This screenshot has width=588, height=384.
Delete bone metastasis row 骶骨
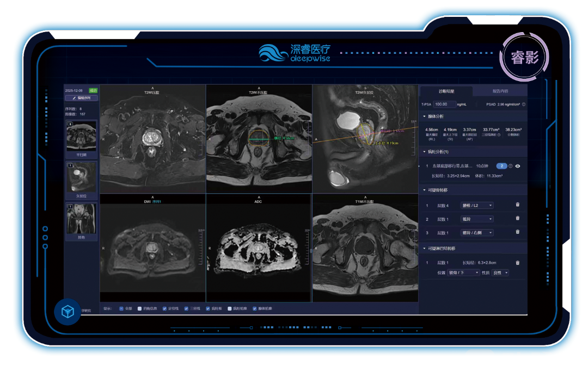click(517, 219)
